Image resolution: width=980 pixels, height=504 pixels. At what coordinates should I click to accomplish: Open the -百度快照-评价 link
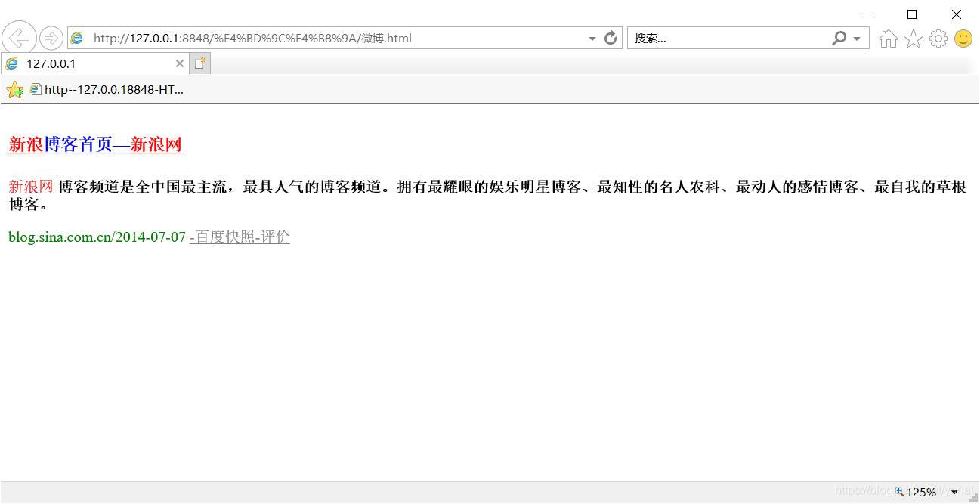coord(240,237)
